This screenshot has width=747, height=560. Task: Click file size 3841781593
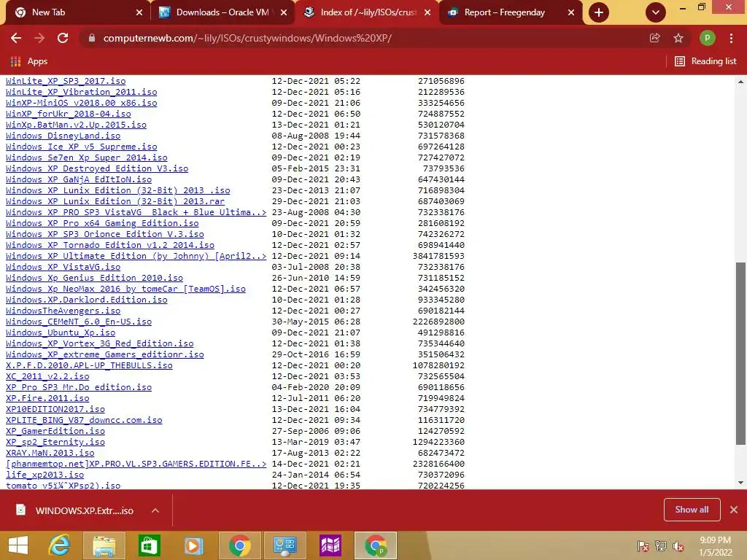coord(438,256)
